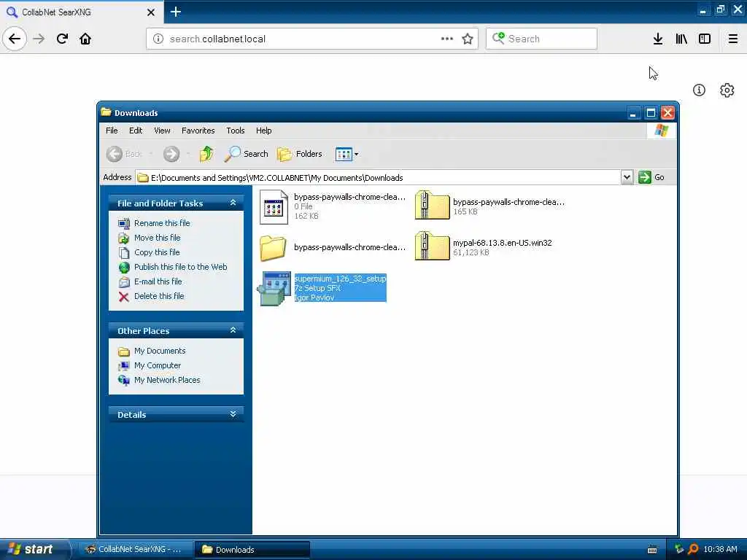Click the Go button

(x=651, y=177)
